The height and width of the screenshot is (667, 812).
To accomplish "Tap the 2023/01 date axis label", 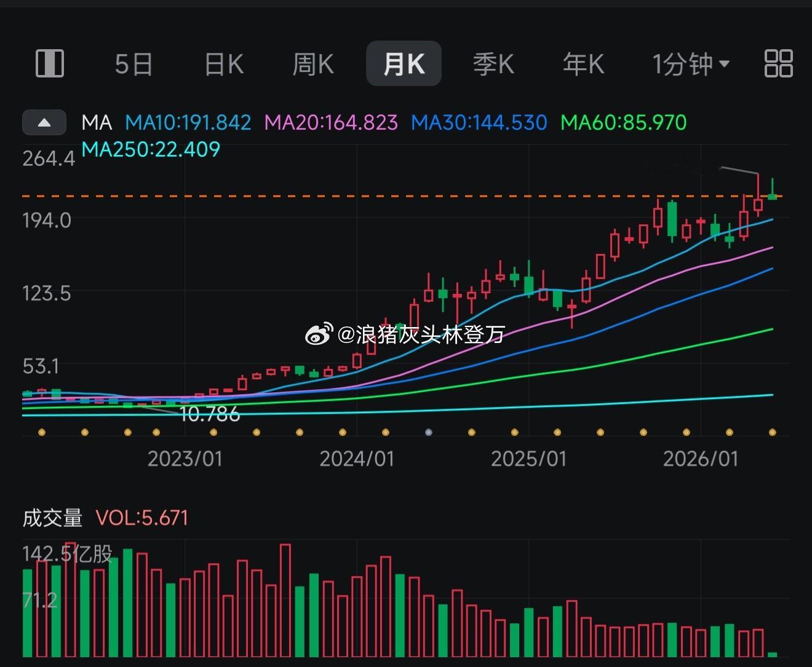I will (x=185, y=459).
